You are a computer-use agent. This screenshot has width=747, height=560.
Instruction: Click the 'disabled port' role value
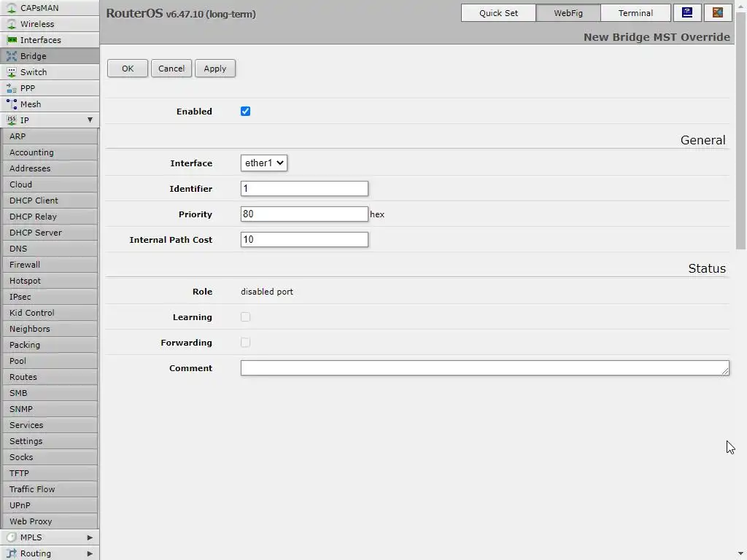point(267,292)
